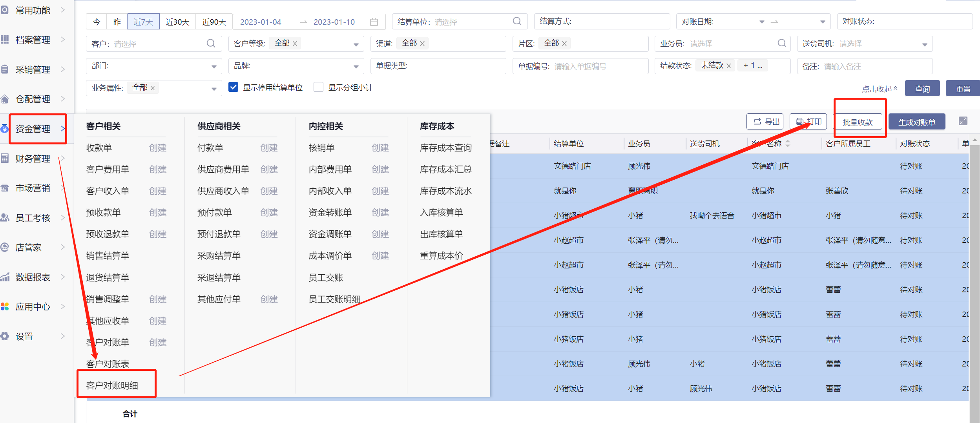Open the 部门 dropdown

pyautogui.click(x=214, y=66)
